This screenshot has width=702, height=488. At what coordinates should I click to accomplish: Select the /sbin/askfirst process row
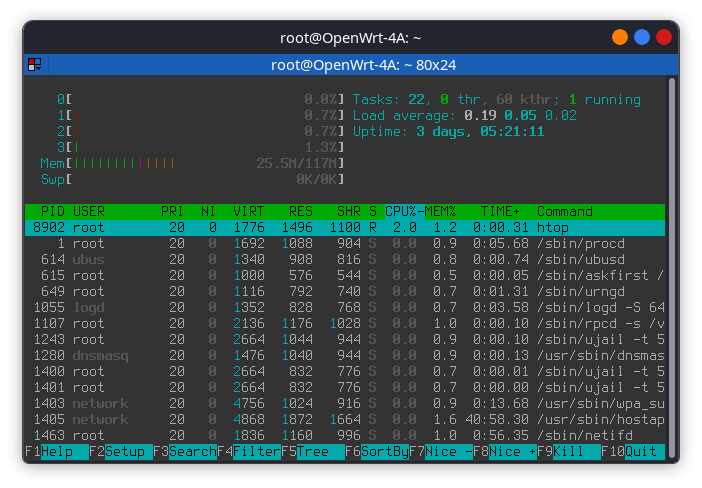pyautogui.click(x=345, y=275)
